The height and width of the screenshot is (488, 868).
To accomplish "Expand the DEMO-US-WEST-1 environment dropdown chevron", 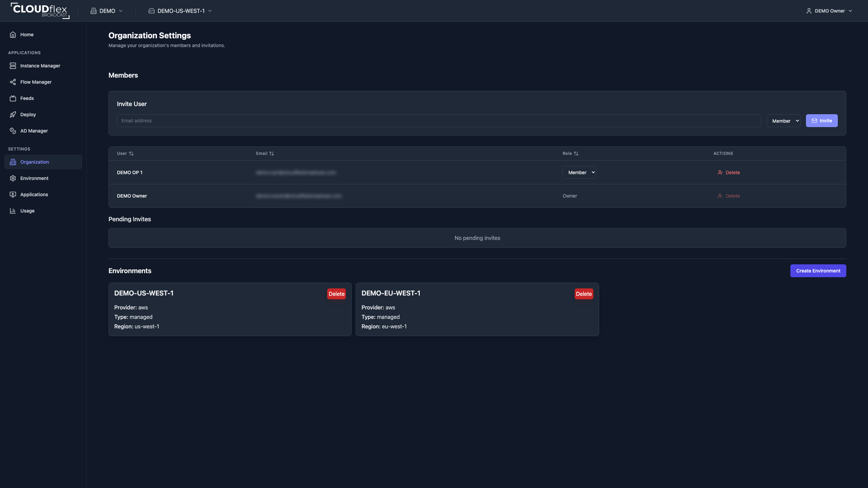I will [x=210, y=11].
